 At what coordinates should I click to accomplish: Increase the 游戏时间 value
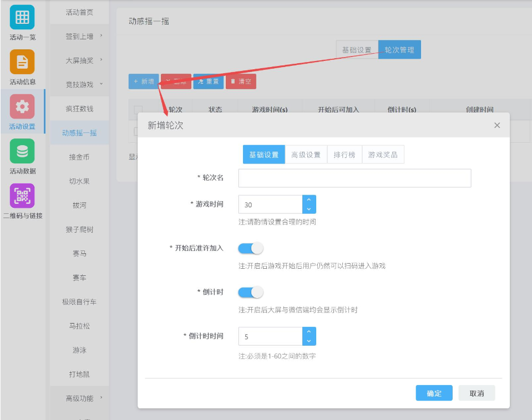click(309, 199)
